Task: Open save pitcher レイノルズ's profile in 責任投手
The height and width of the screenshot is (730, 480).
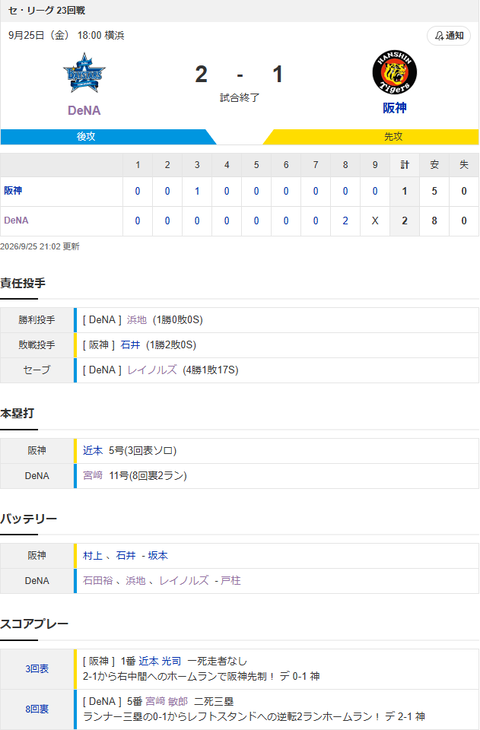Action: pos(152,370)
